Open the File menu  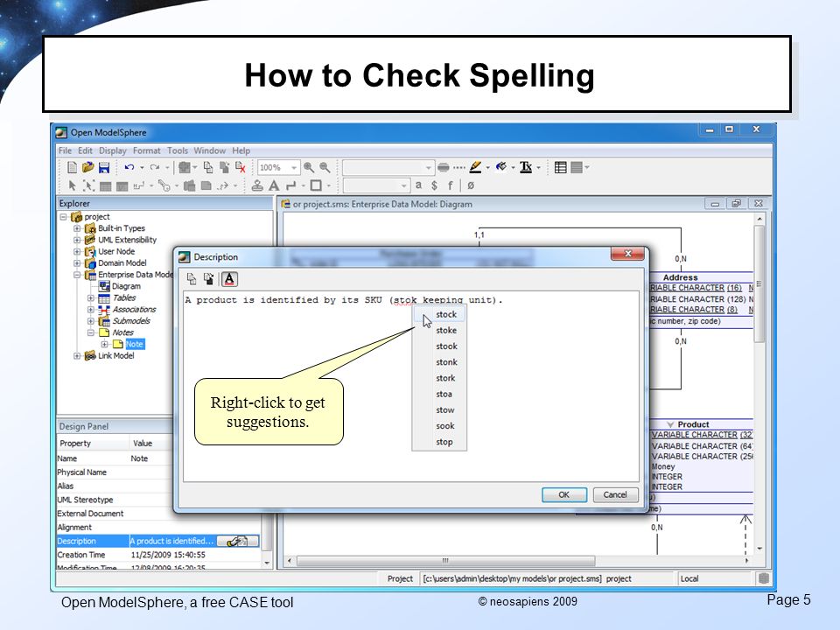click(x=65, y=150)
